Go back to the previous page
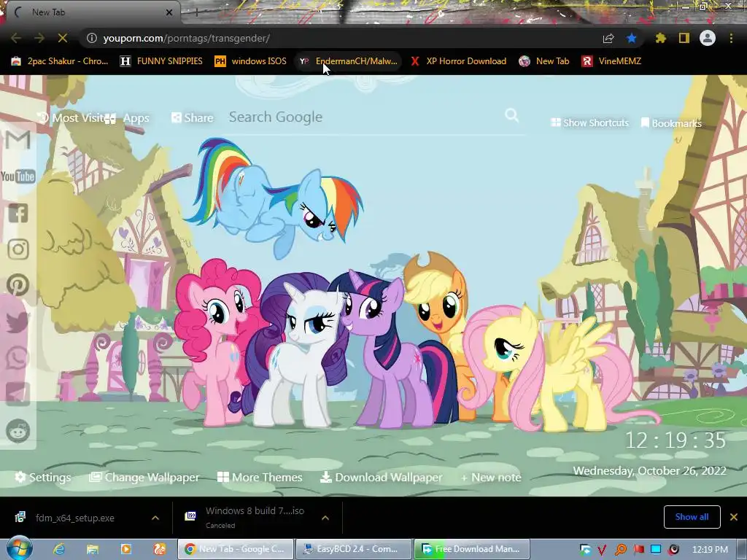747x560 pixels. click(x=16, y=38)
